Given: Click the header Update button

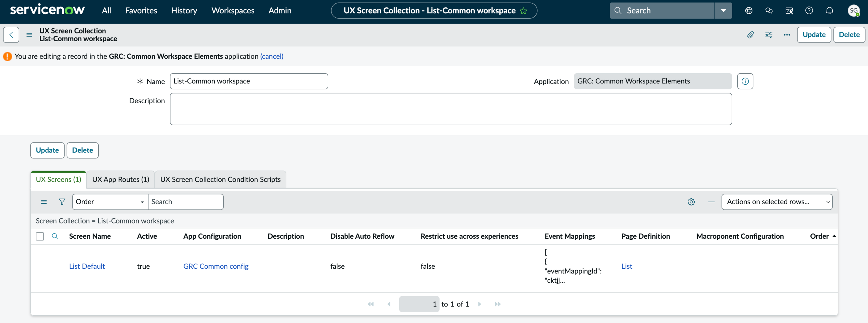Looking at the screenshot, I should coord(814,35).
